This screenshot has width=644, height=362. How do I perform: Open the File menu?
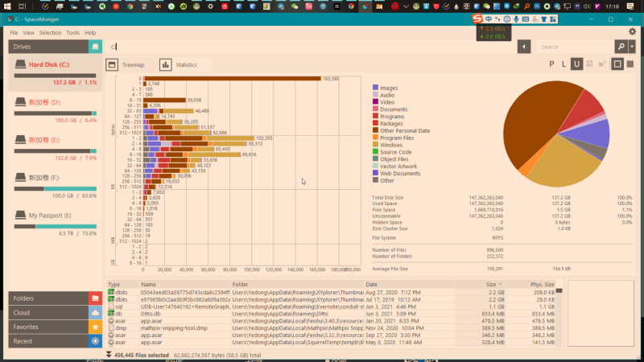(x=14, y=33)
